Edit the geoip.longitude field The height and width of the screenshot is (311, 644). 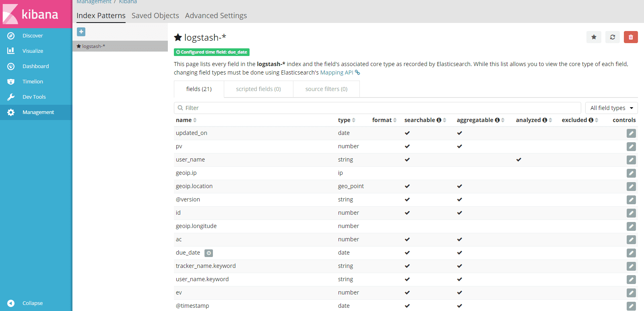click(631, 226)
